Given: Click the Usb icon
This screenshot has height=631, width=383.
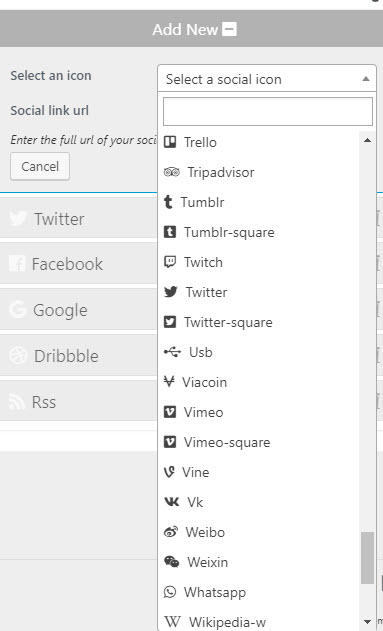Looking at the screenshot, I should [x=173, y=352].
